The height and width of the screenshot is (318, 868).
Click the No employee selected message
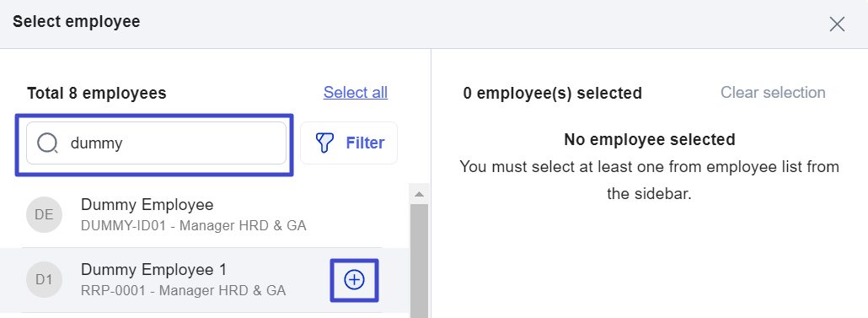click(x=650, y=140)
